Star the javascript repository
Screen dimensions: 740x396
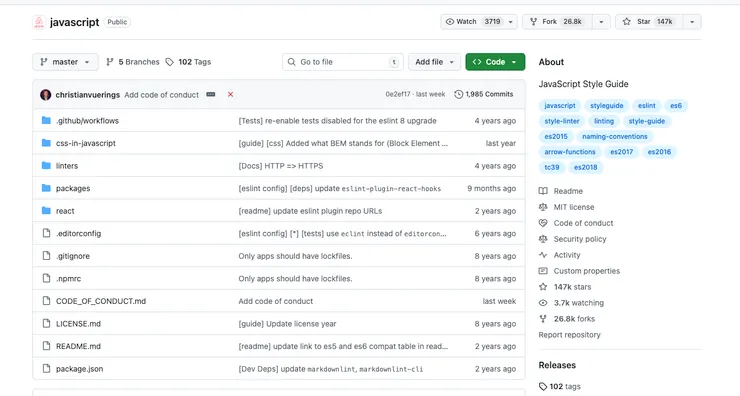(x=648, y=22)
